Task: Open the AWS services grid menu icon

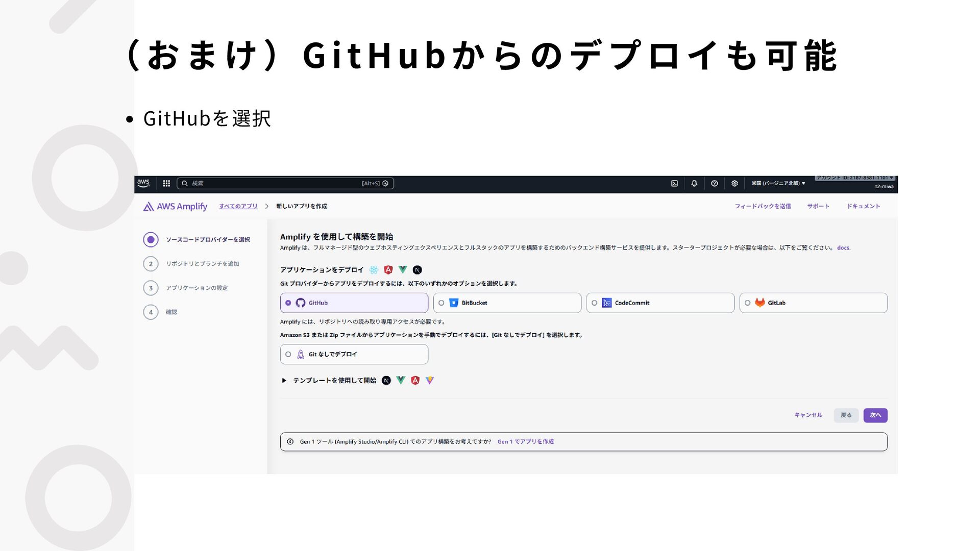Action: [166, 183]
